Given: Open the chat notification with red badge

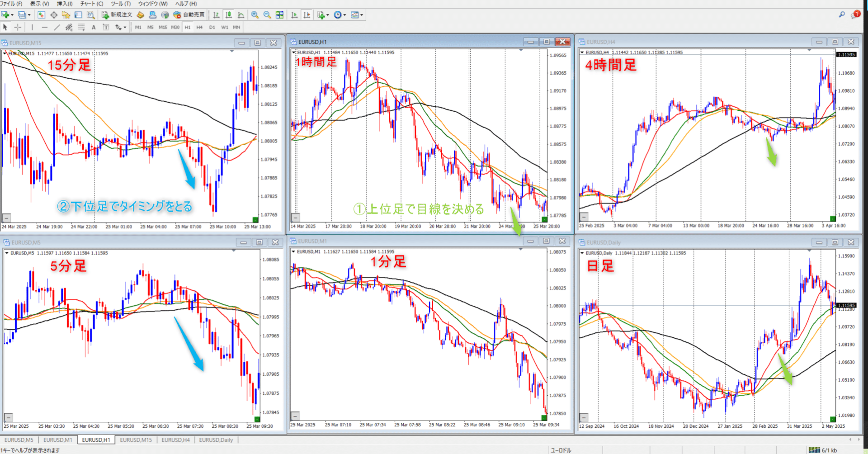Looking at the screenshot, I should (855, 14).
